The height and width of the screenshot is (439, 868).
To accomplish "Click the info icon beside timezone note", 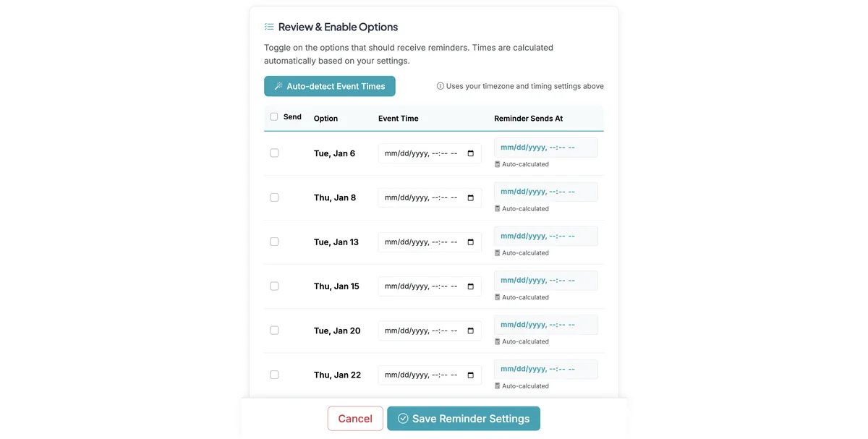I will (x=441, y=86).
